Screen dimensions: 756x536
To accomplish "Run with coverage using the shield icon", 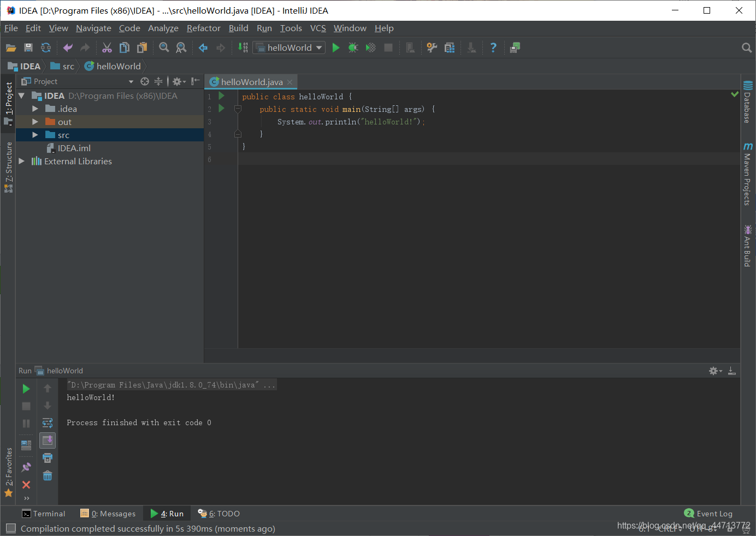I will click(x=371, y=48).
